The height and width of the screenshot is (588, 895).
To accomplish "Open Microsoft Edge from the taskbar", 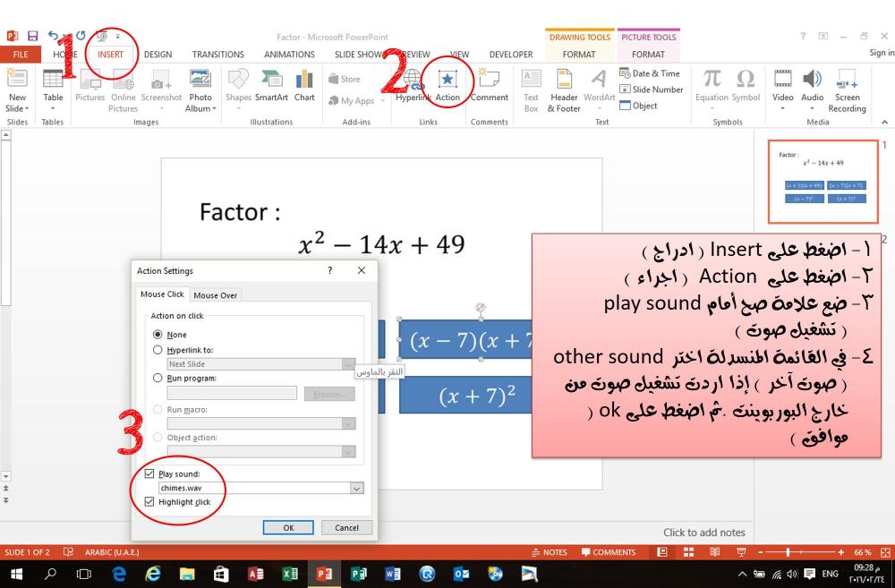I will (x=119, y=574).
